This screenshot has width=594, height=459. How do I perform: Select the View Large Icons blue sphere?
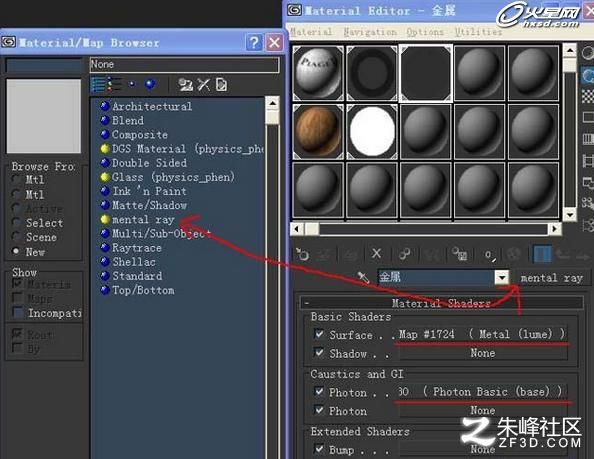(150, 84)
